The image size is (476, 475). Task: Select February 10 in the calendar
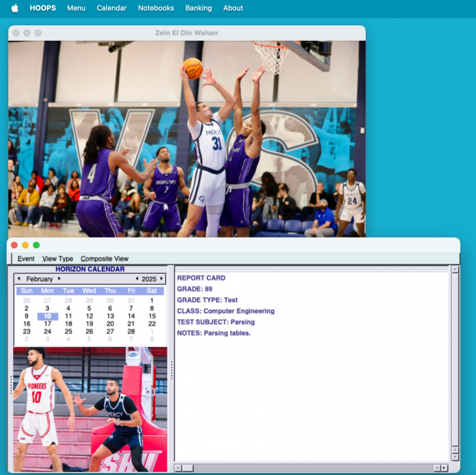point(48,316)
